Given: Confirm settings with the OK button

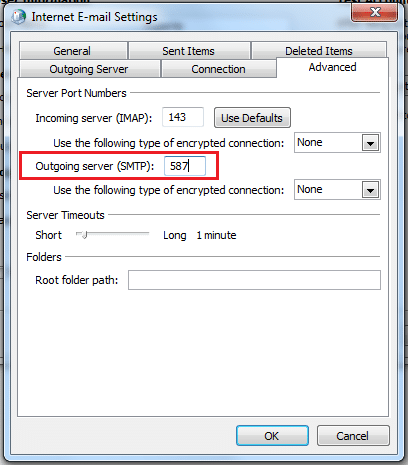Looking at the screenshot, I should click(x=272, y=436).
